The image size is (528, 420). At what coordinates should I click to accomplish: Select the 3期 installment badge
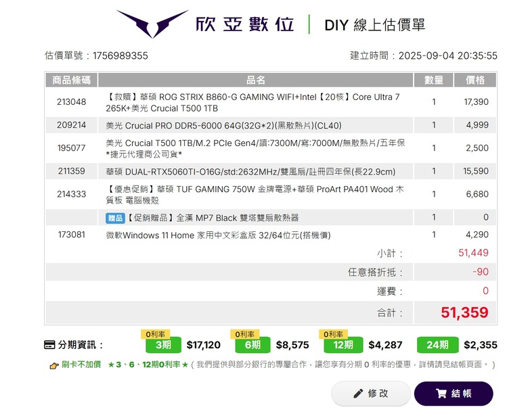coord(163,345)
